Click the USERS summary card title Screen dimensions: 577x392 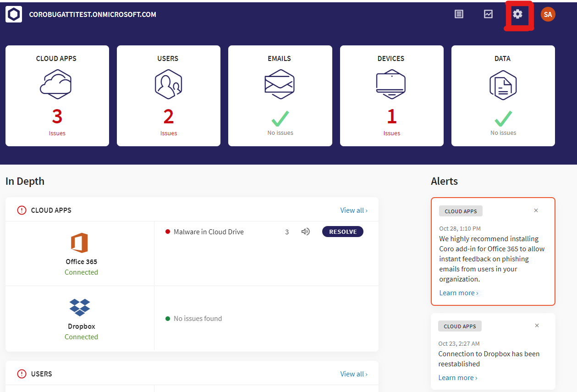(168, 58)
